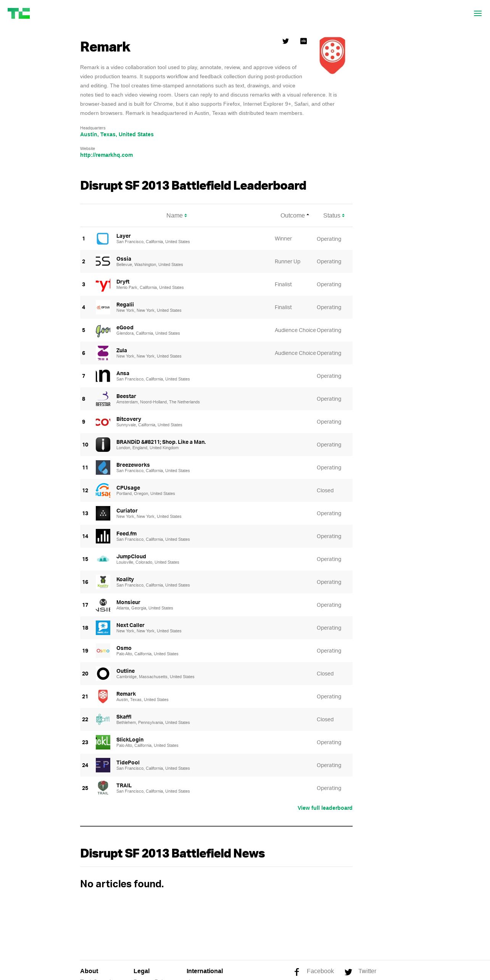Sort leaderboard by Status column
490x980 pixels.
point(334,216)
